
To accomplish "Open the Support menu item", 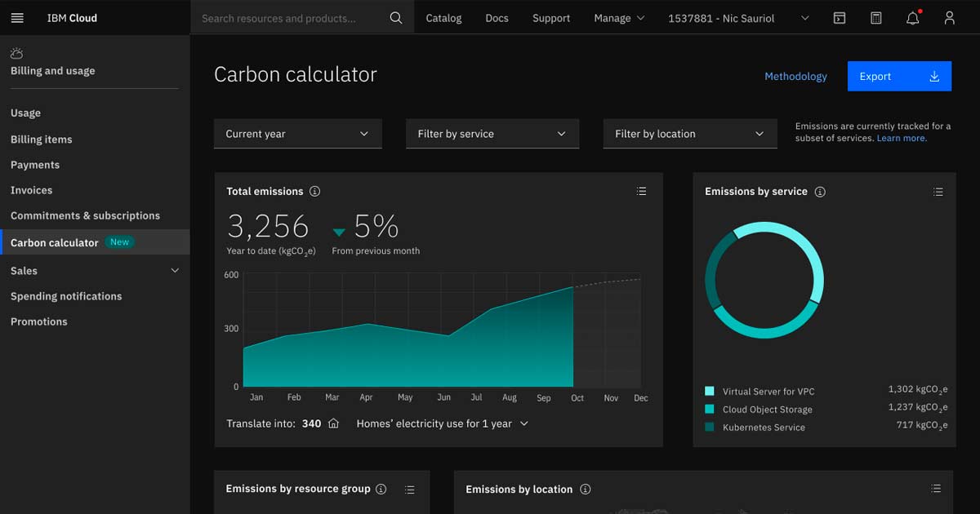I will point(551,18).
